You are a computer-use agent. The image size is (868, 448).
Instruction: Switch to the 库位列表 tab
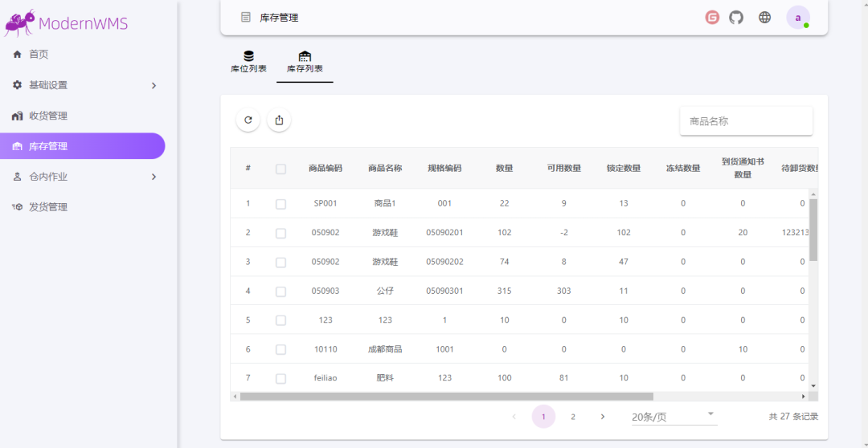248,62
